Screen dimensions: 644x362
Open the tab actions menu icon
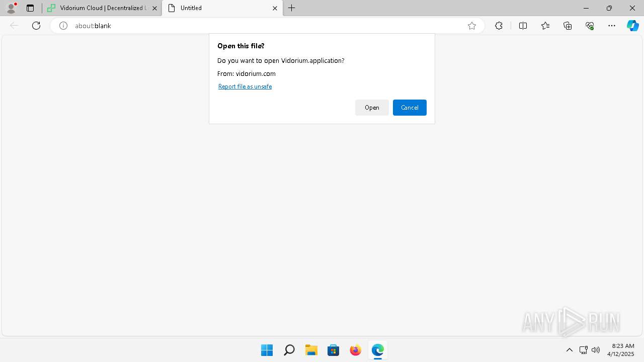point(30,8)
